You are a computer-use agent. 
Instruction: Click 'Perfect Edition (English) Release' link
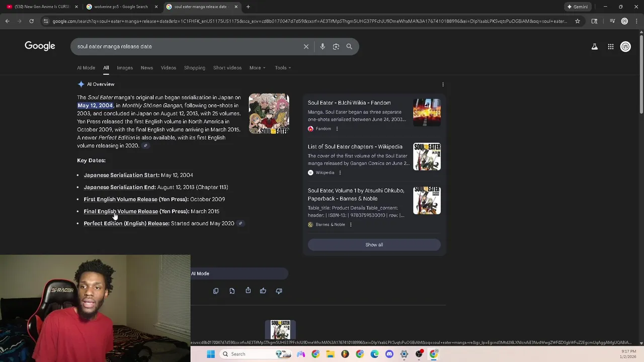click(126, 223)
